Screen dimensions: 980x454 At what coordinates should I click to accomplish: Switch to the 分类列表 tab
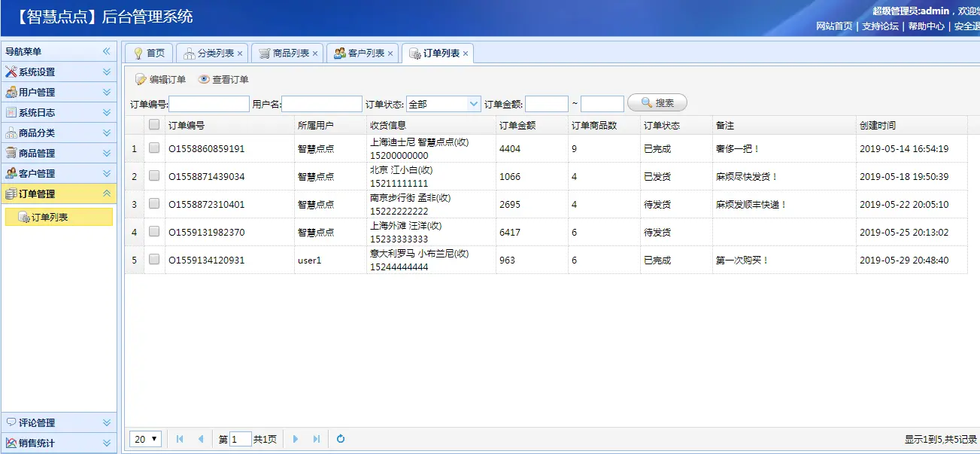tap(211, 53)
